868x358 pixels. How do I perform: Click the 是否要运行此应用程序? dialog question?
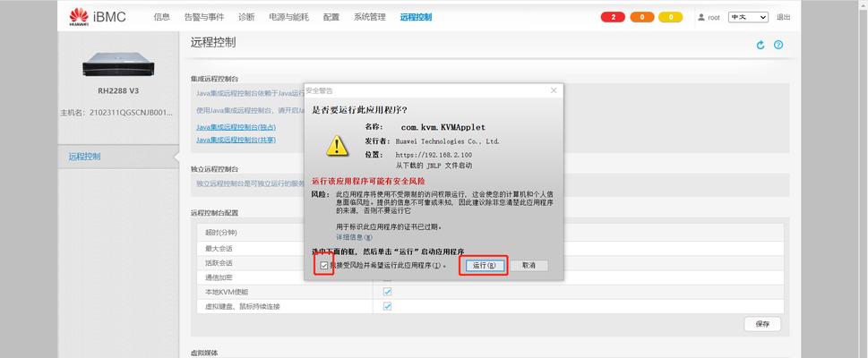coord(360,109)
